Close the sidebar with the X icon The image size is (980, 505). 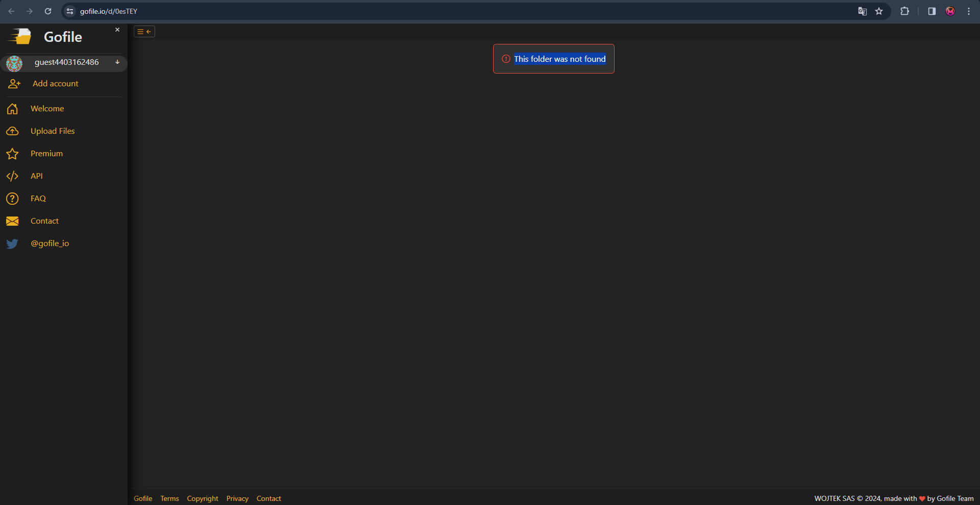117,30
